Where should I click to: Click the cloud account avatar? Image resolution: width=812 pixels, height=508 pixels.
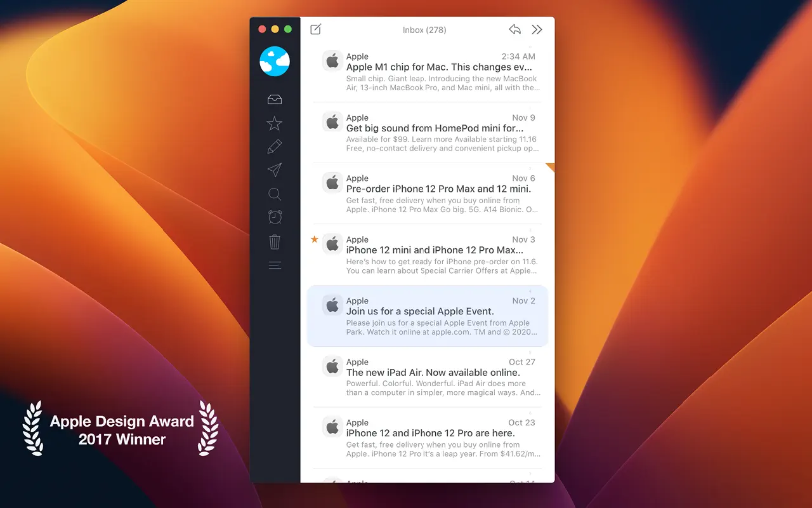tap(275, 62)
